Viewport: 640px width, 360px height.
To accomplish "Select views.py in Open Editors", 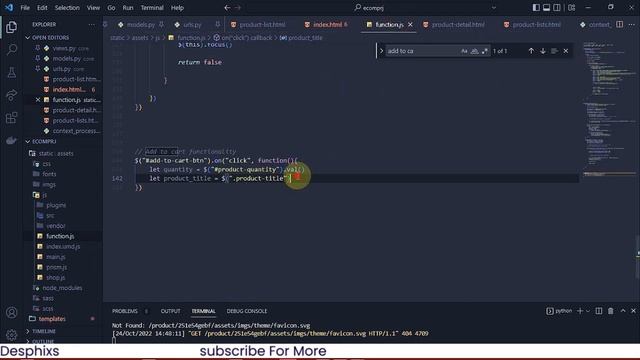I will point(63,48).
